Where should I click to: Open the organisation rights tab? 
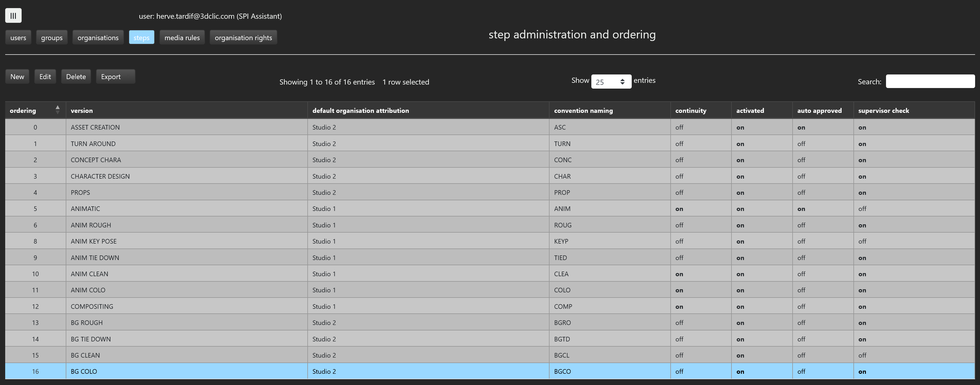click(243, 37)
